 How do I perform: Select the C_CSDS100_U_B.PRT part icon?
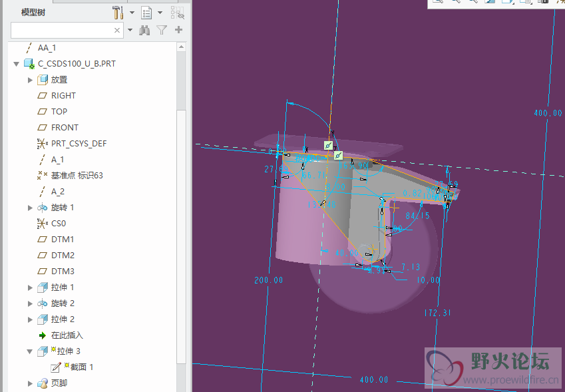click(x=29, y=64)
